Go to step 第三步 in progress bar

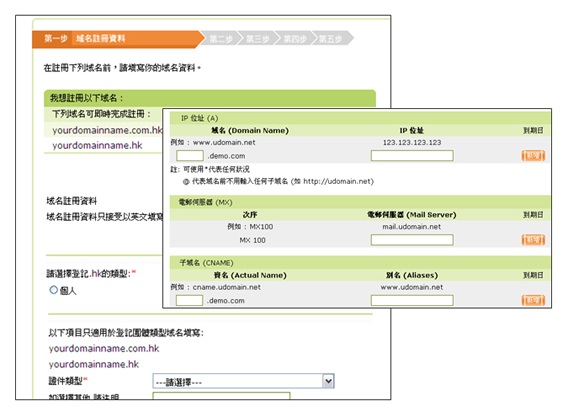point(258,39)
